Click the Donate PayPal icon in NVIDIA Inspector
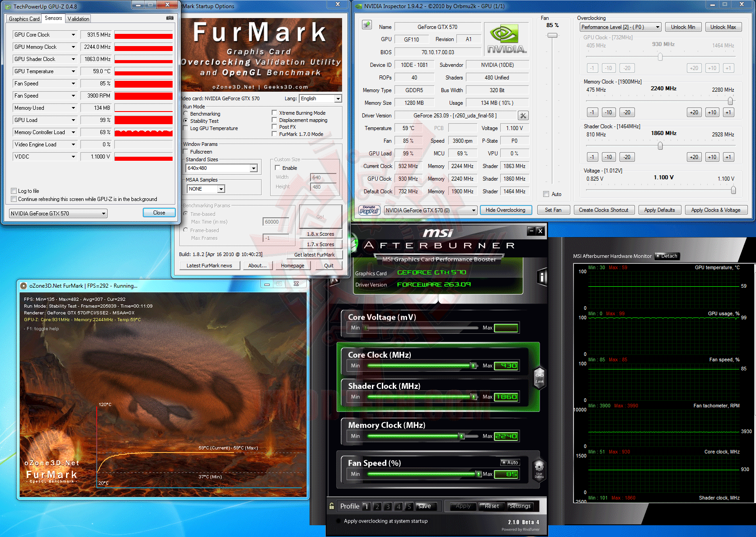This screenshot has height=537, width=756. (x=369, y=210)
